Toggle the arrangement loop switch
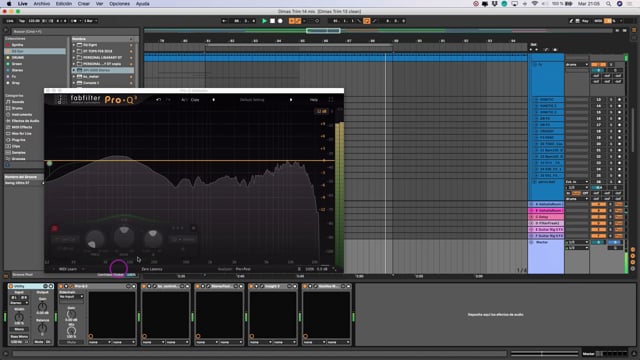Viewport: 640px width, 360px height. 367,21
